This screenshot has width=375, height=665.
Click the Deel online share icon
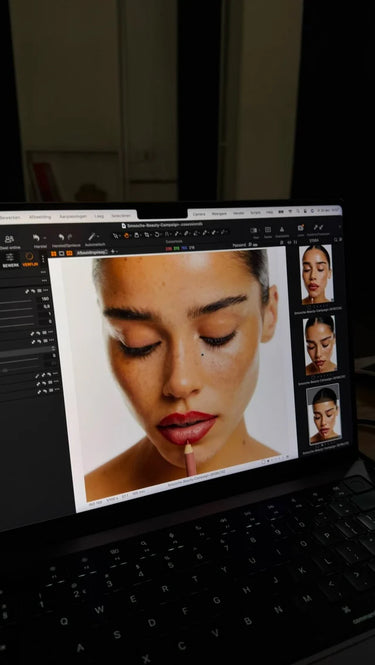tap(9, 239)
